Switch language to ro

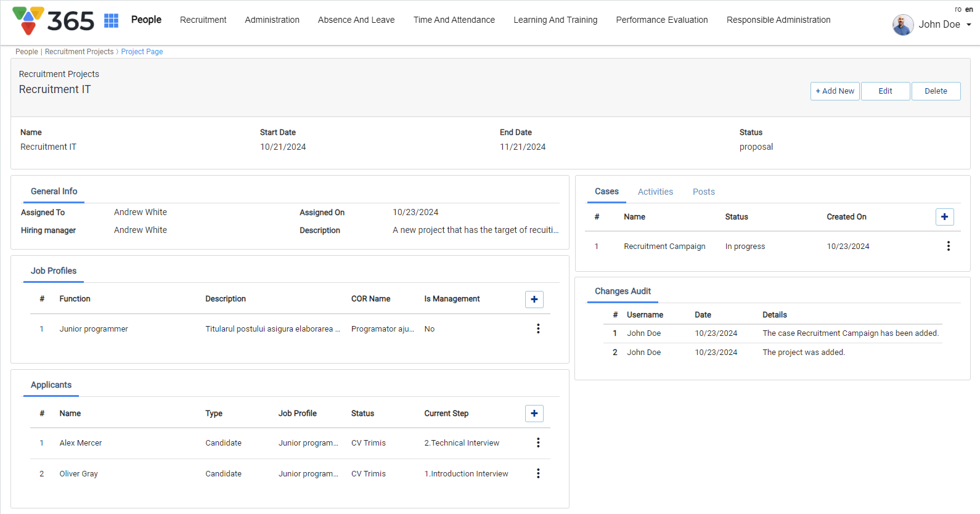tap(958, 9)
